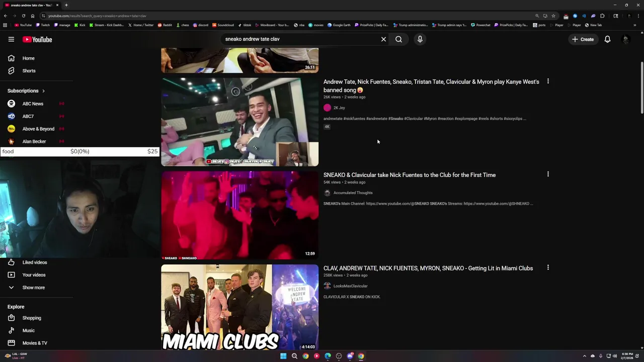Open the more options menu for the Nick Fuentes Club video
This screenshot has width=644, height=362.
coord(548,174)
